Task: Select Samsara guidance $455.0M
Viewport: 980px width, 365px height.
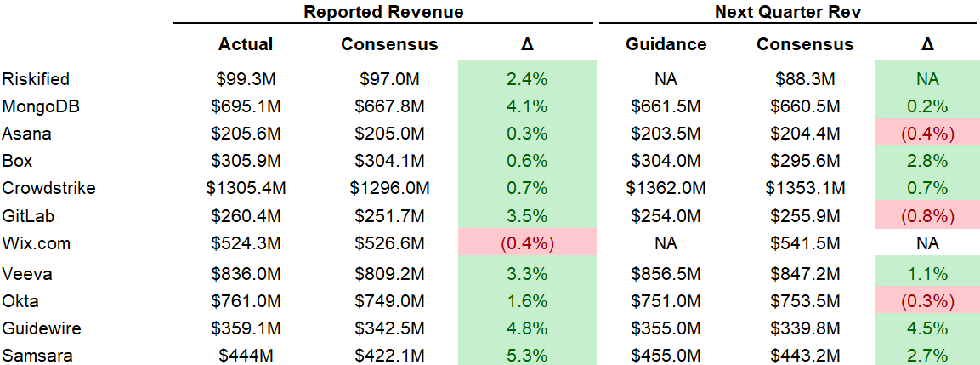Action: (666, 356)
